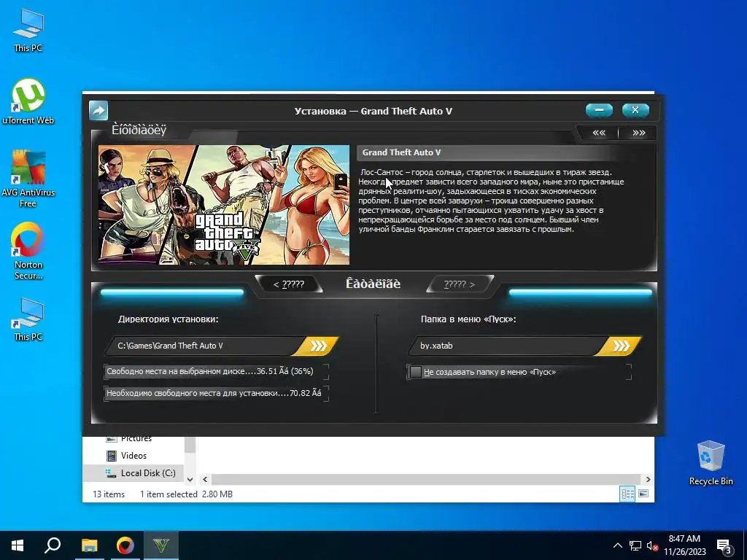
Task: Click the muted volume tray icon
Action: 652,545
